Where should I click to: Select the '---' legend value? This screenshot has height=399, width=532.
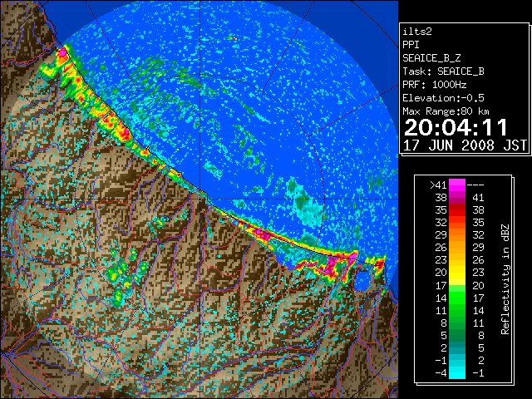click(x=475, y=185)
